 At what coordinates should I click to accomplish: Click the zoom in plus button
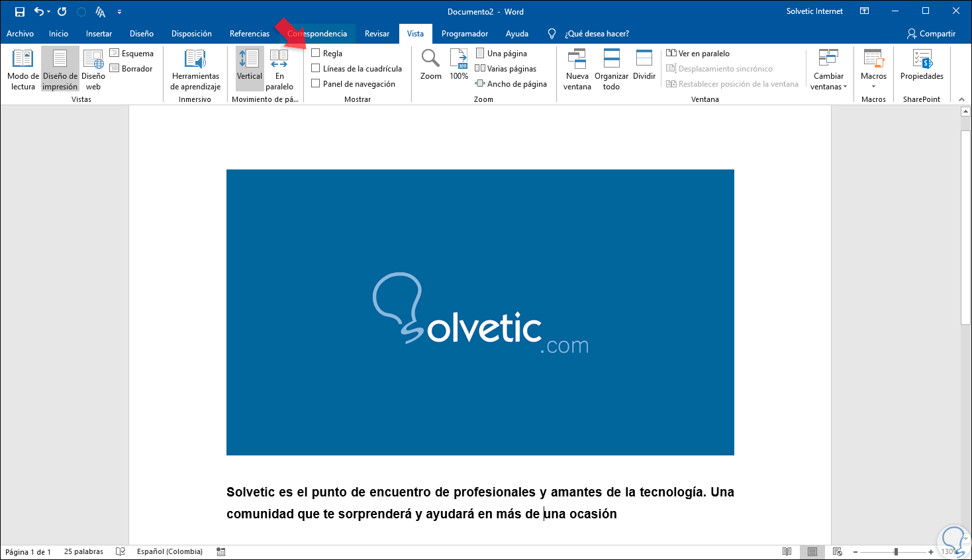(931, 551)
